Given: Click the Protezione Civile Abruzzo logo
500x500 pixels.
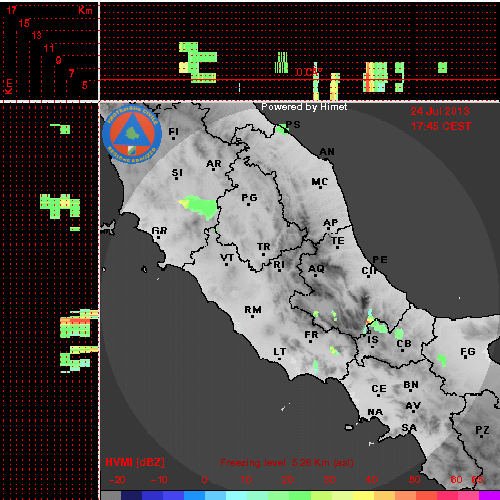Looking at the screenshot, I should pyautogui.click(x=132, y=134).
